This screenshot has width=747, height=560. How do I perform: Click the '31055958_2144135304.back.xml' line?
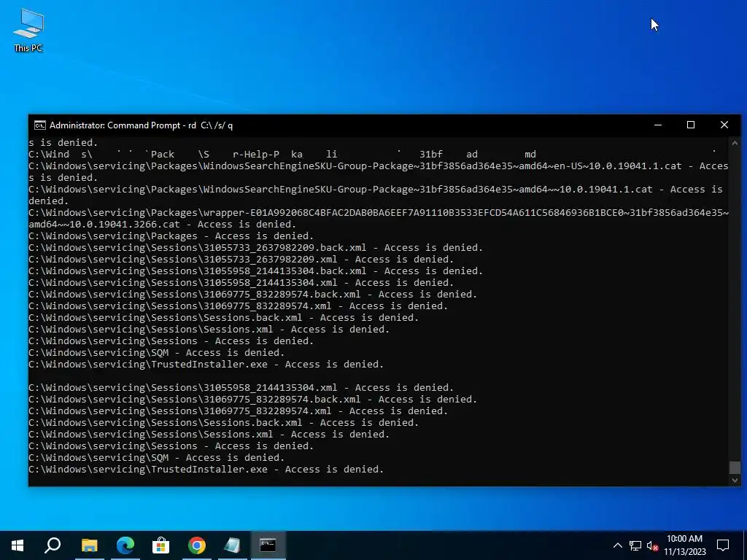(x=256, y=271)
